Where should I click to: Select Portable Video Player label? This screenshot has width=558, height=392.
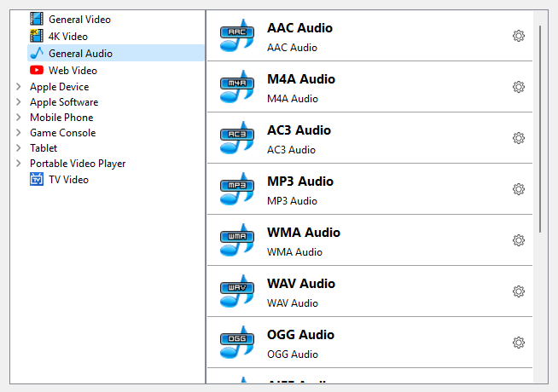pyautogui.click(x=78, y=164)
